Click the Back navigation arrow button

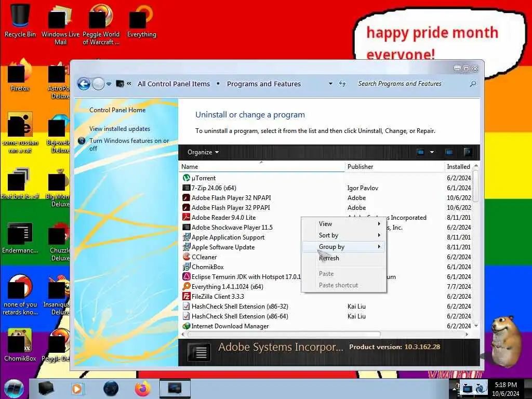coord(84,84)
